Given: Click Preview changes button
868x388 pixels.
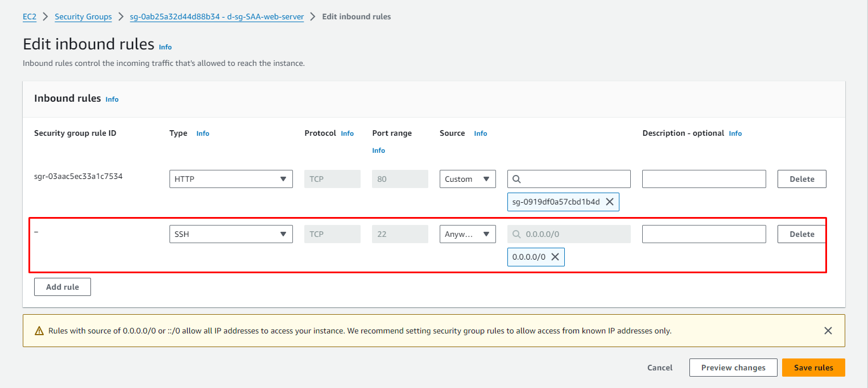Looking at the screenshot, I should (733, 368).
